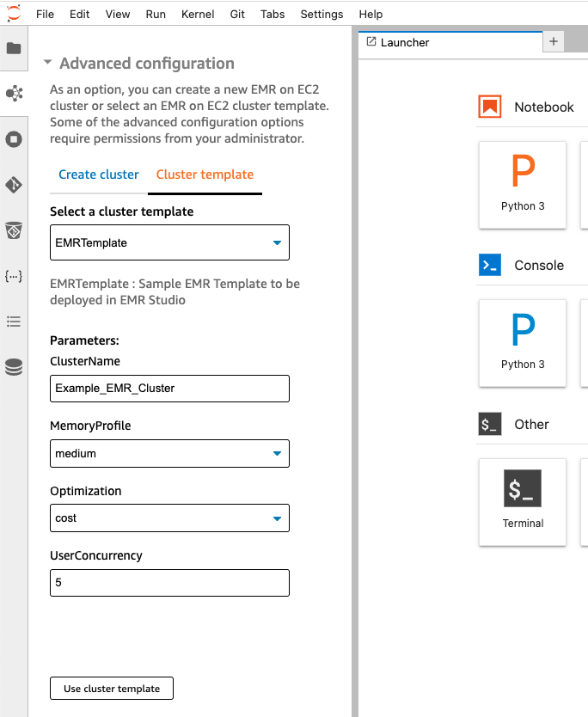The height and width of the screenshot is (717, 588).
Task: Launch a Terminal from the Other section
Action: point(522,502)
